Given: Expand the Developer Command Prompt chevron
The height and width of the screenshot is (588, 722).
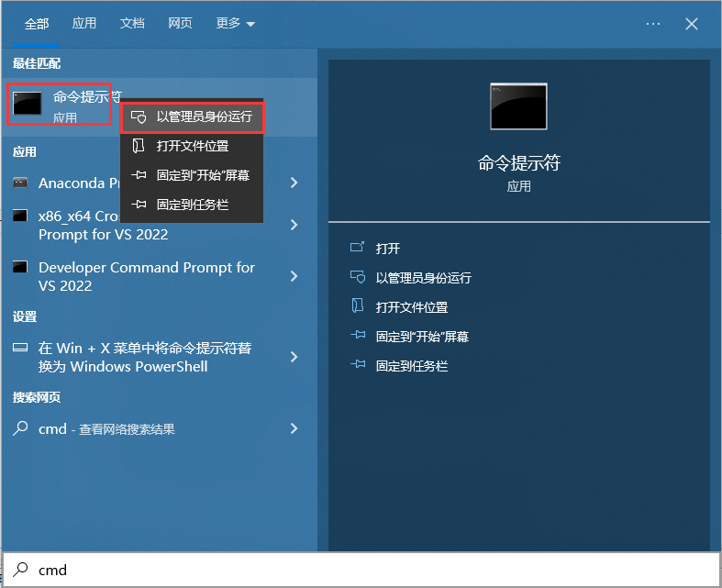Looking at the screenshot, I should [x=294, y=276].
